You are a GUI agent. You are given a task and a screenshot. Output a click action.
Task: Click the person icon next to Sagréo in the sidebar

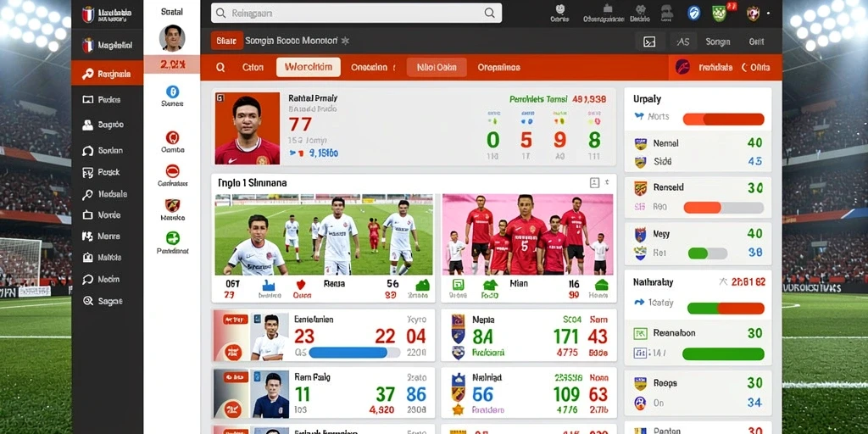[87, 125]
